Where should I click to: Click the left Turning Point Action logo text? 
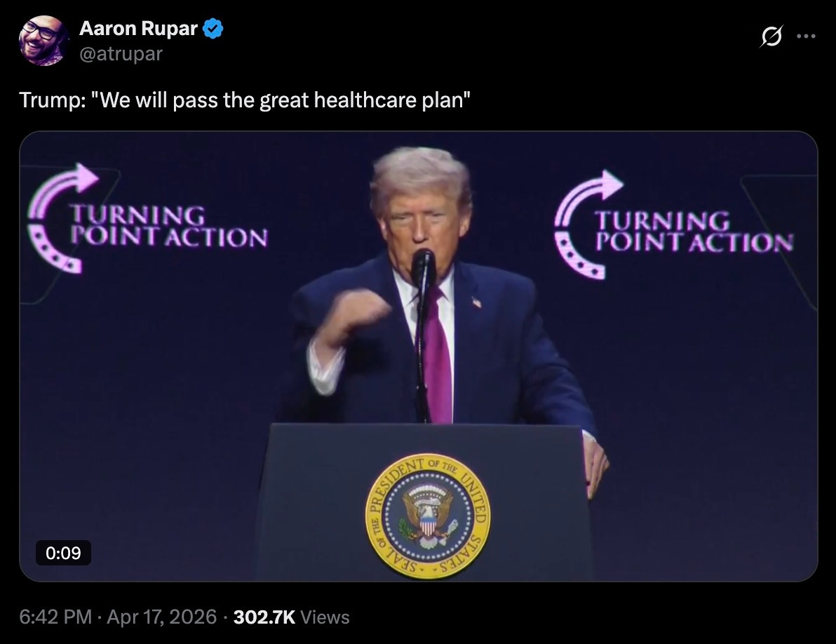[x=169, y=227]
